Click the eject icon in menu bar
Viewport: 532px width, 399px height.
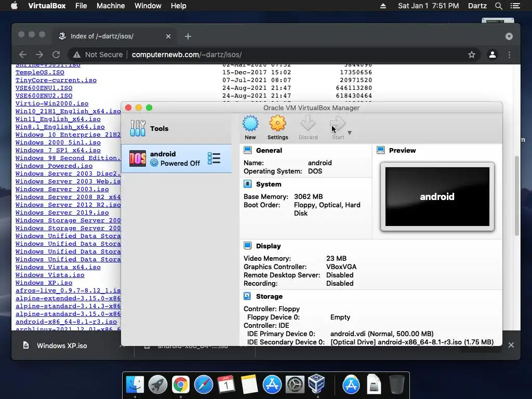(383, 6)
